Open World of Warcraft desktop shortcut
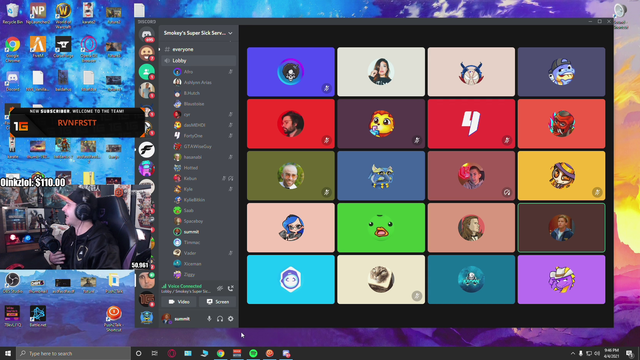640x360 pixels. click(x=63, y=16)
